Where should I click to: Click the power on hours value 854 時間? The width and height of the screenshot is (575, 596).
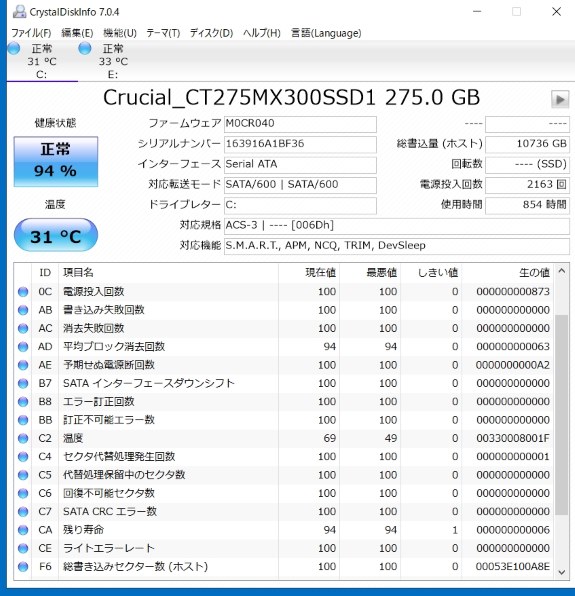pyautogui.click(x=527, y=205)
